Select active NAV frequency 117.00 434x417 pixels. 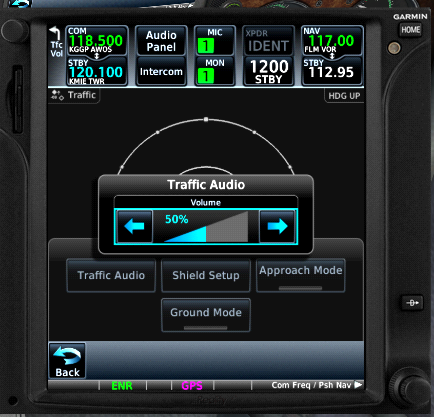(332, 41)
